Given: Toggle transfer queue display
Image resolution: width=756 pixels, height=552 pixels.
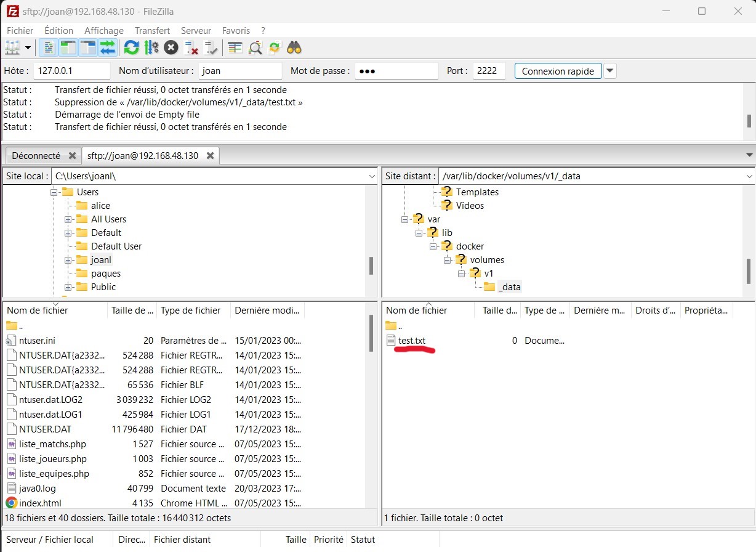Looking at the screenshot, I should [108, 47].
